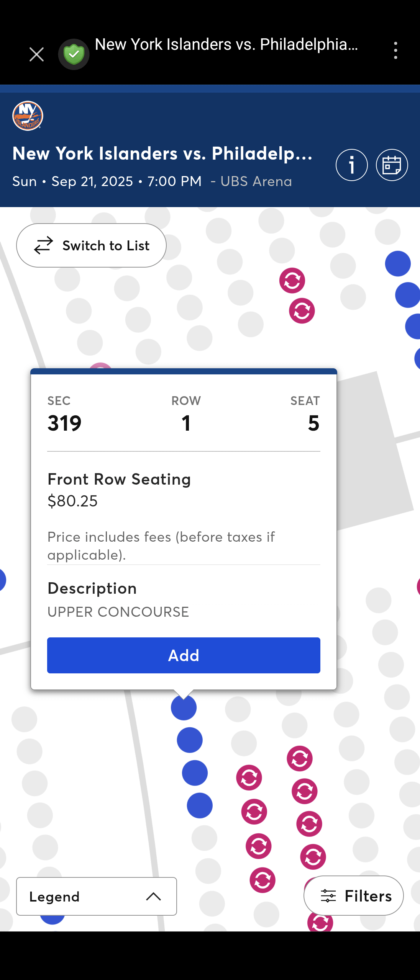Tap the UBS Arena venue text
This screenshot has width=420, height=980.
click(x=256, y=181)
